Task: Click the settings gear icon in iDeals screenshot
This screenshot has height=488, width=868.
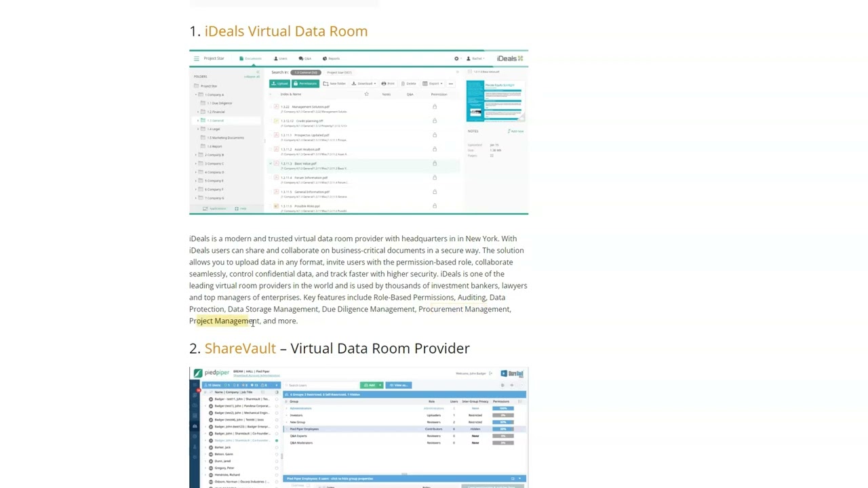Action: pos(456,58)
